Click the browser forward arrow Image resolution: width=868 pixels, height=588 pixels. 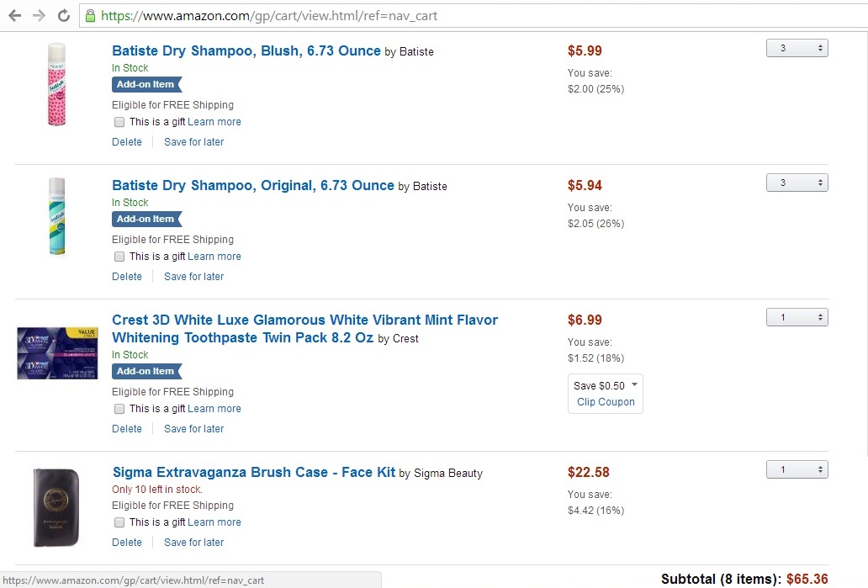click(x=39, y=16)
